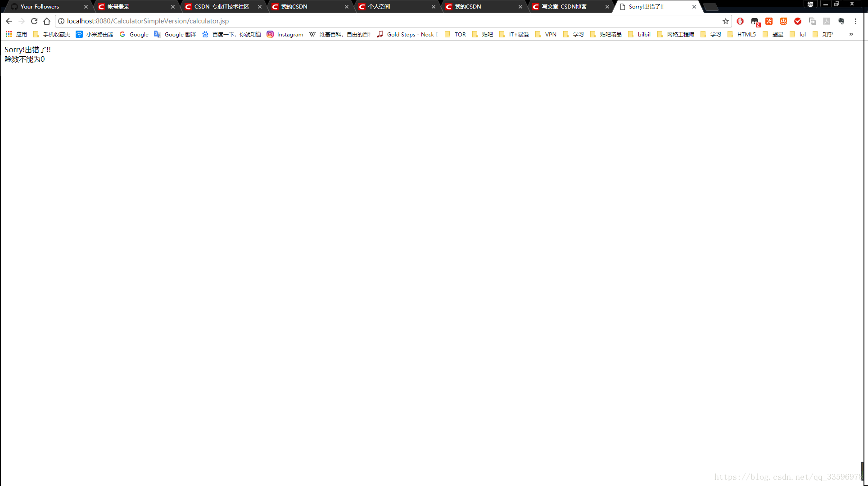Open the 超星 bookmark folder
Viewport: 868px width, 486px height.
[x=773, y=34]
